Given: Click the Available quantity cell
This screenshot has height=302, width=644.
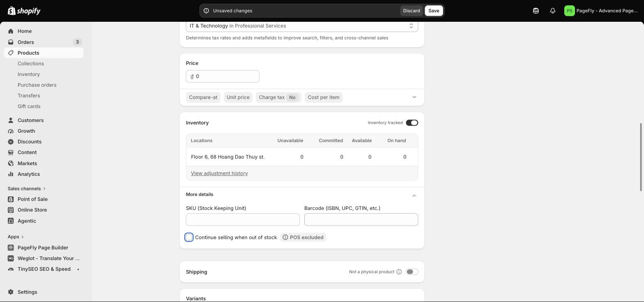Looking at the screenshot, I should pos(370,157).
